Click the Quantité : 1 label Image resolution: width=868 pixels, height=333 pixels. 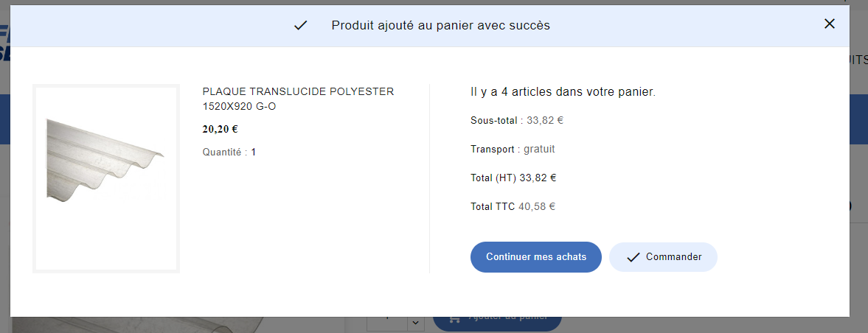pos(229,152)
